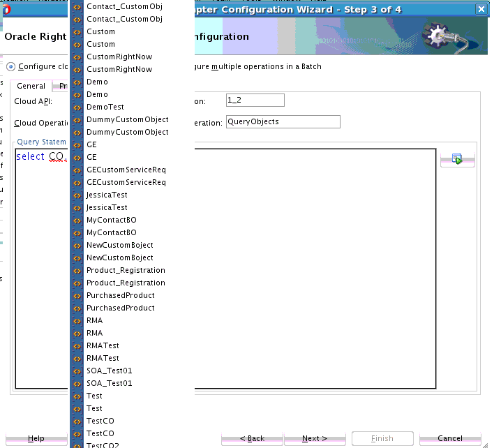Click icon beside first Contact_CustomObj entry
The height and width of the screenshot is (448, 501).
(77, 7)
